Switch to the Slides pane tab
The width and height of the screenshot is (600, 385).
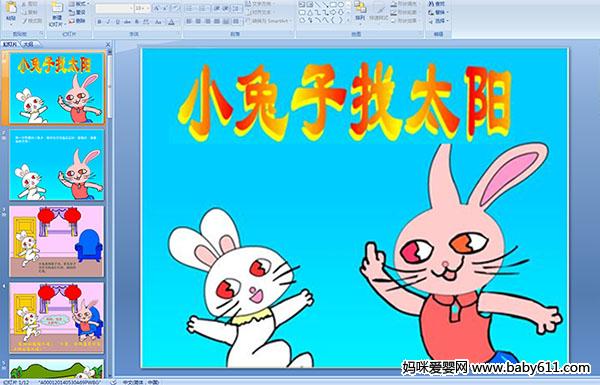tap(10, 44)
